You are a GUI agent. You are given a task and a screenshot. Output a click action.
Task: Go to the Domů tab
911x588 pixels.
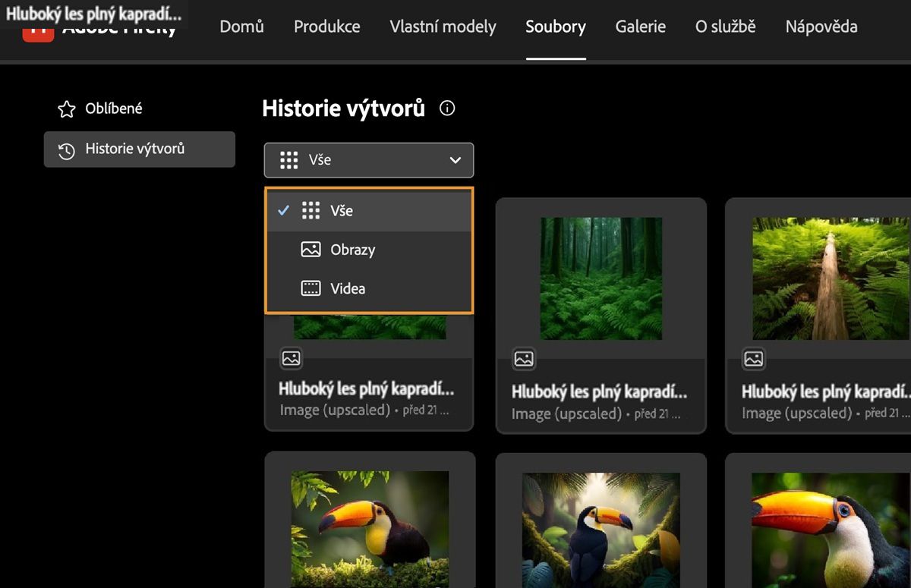[241, 27]
